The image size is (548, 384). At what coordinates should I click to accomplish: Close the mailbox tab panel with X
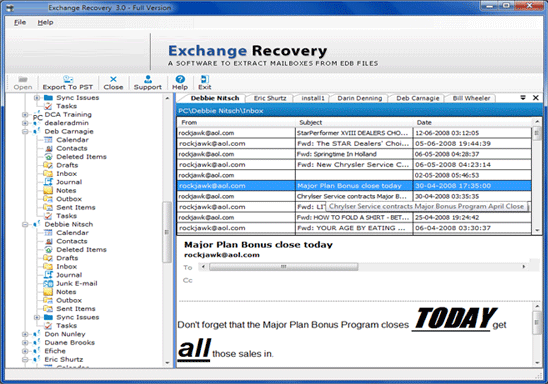click(535, 98)
